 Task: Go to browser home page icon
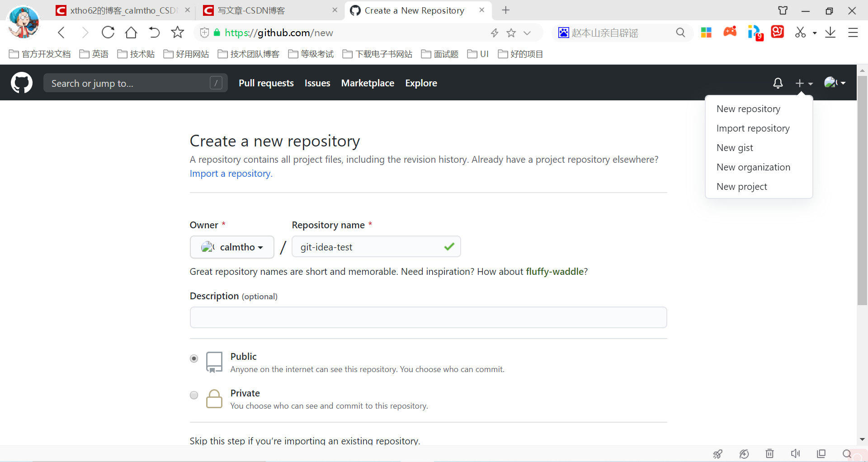[x=131, y=33]
